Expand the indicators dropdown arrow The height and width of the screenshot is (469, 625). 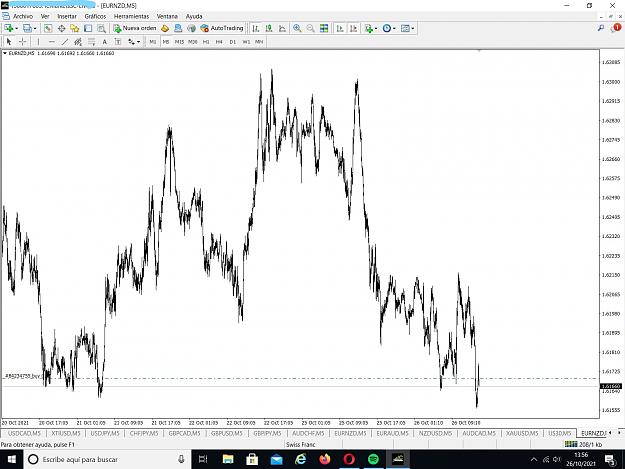(376, 29)
